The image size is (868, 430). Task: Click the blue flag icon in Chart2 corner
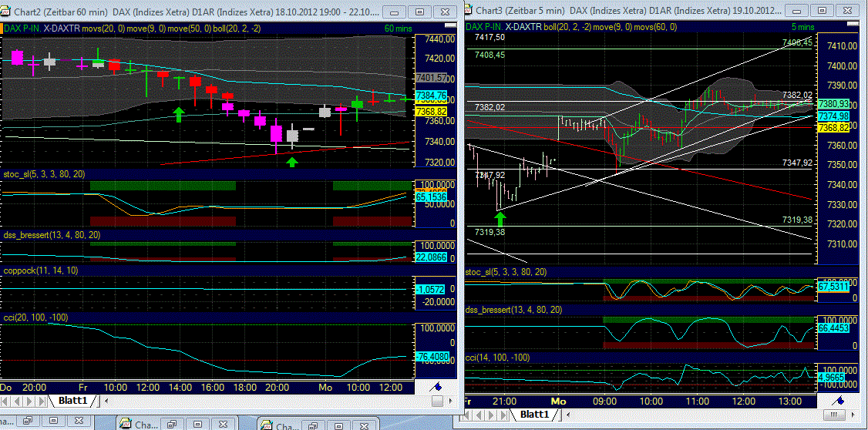coord(437,387)
